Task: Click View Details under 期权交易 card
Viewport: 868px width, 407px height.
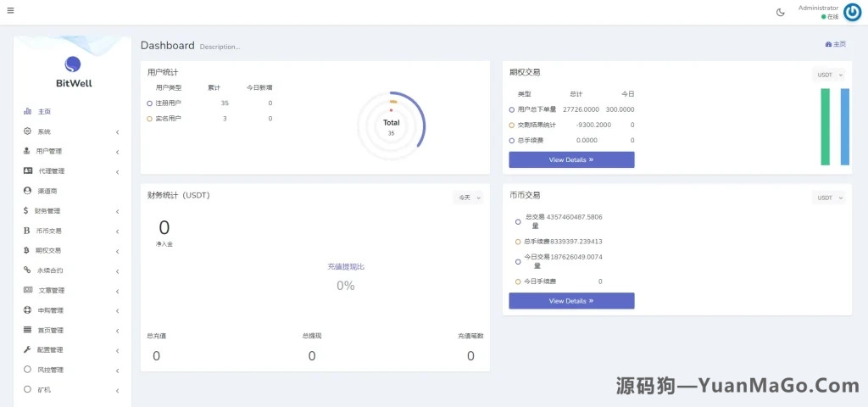Action: (571, 159)
